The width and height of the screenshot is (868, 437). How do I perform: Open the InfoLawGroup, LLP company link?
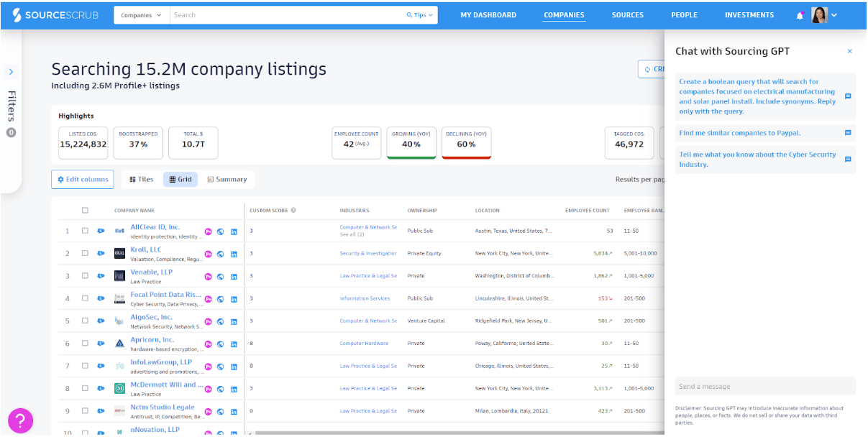click(161, 362)
